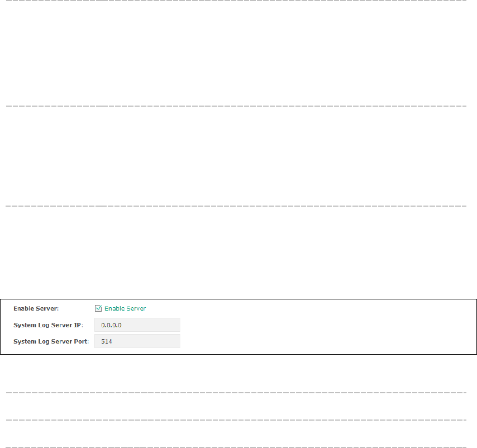Screen dimensions: 477x448
Task: Click the green 'Enable Server' checkbox label
Action: click(125, 308)
